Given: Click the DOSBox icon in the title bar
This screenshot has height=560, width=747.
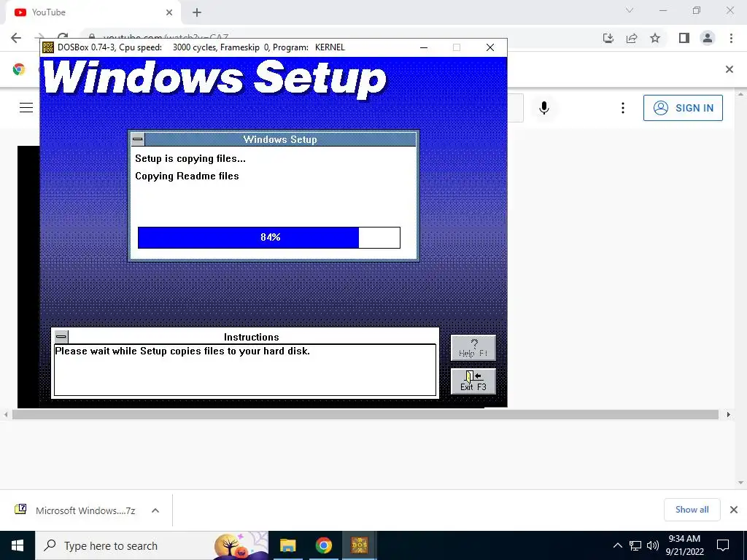Looking at the screenshot, I should point(48,47).
